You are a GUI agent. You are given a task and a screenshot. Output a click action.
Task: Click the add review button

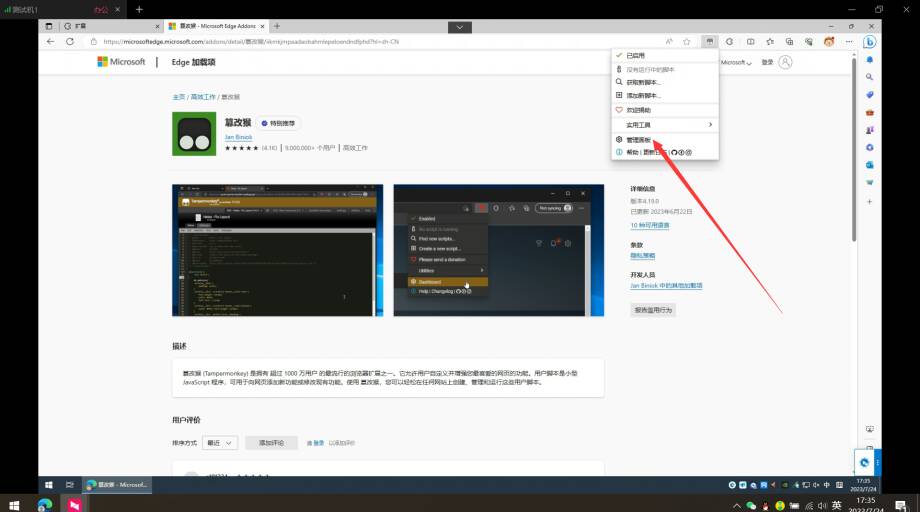(271, 443)
